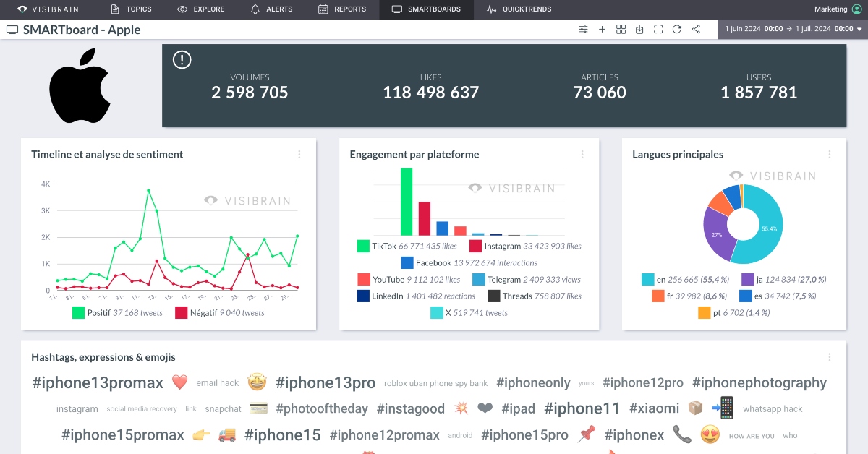The image size is (868, 454).
Task: Click the exclamation info icon in stats banner
Action: 182,60
